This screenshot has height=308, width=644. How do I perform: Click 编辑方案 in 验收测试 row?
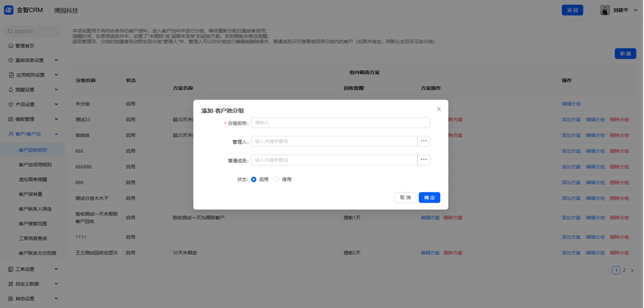pos(430,218)
